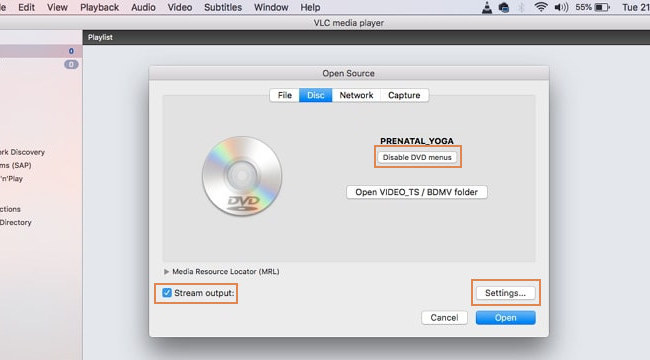This screenshot has height=360, width=650.
Task: Open the Edit menu
Action: (27, 7)
